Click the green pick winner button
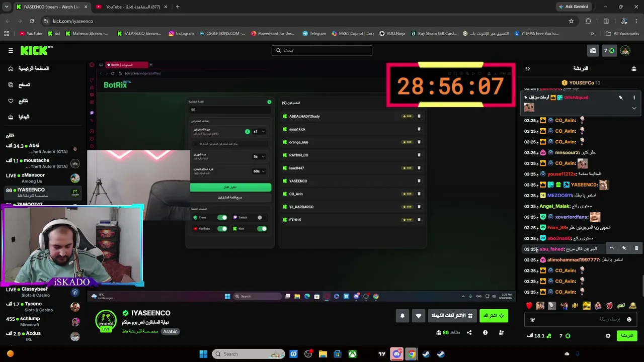The height and width of the screenshot is (362, 644). (x=230, y=188)
